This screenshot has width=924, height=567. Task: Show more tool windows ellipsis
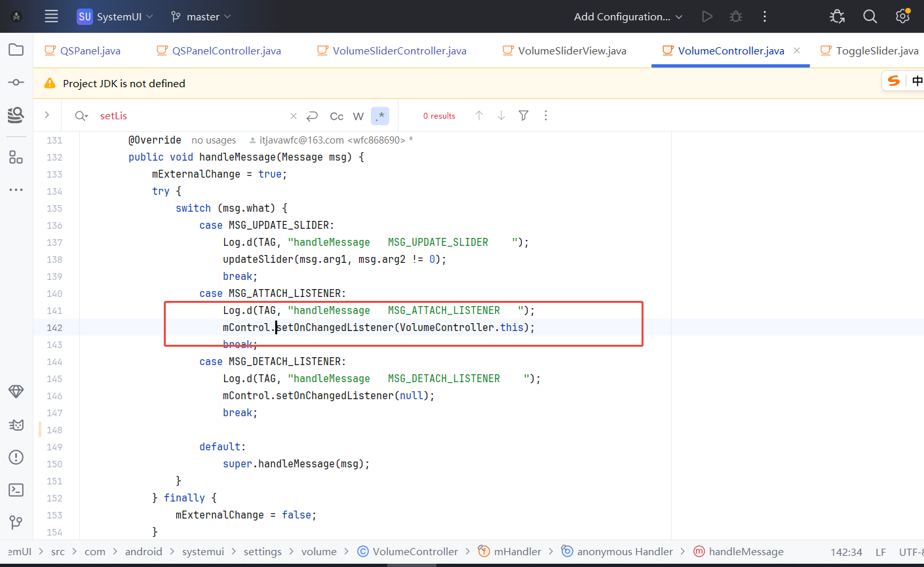(16, 190)
